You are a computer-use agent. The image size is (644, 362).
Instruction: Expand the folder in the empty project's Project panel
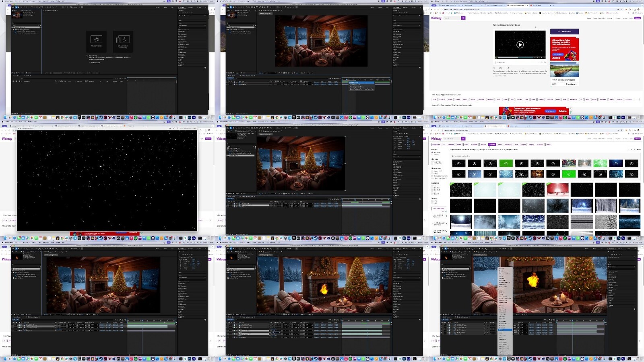click(13, 30)
